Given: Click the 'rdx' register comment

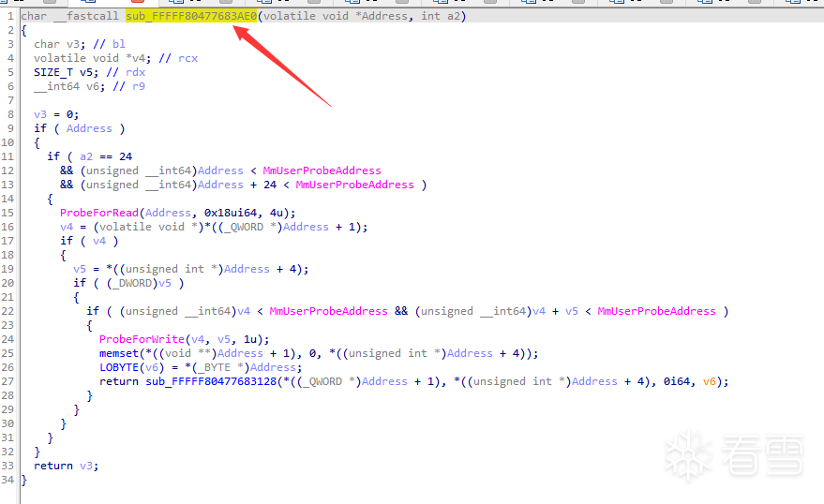Looking at the screenshot, I should (x=136, y=72).
